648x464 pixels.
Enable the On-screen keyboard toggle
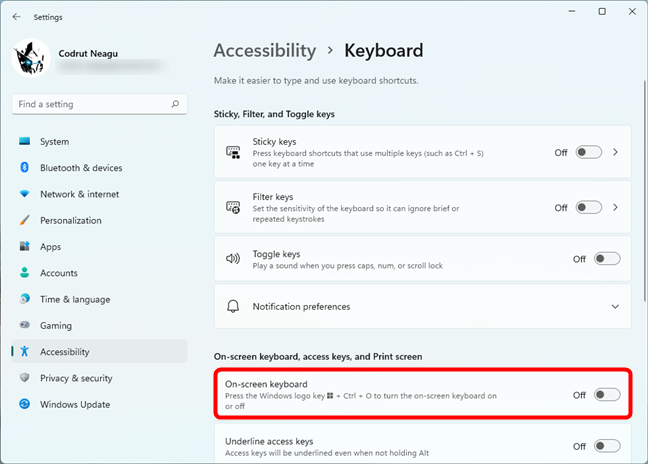(606, 395)
